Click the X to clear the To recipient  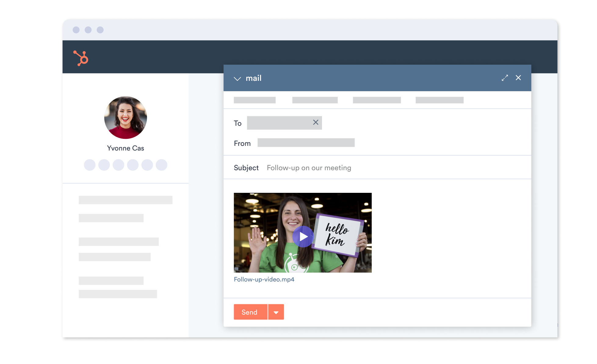point(315,122)
